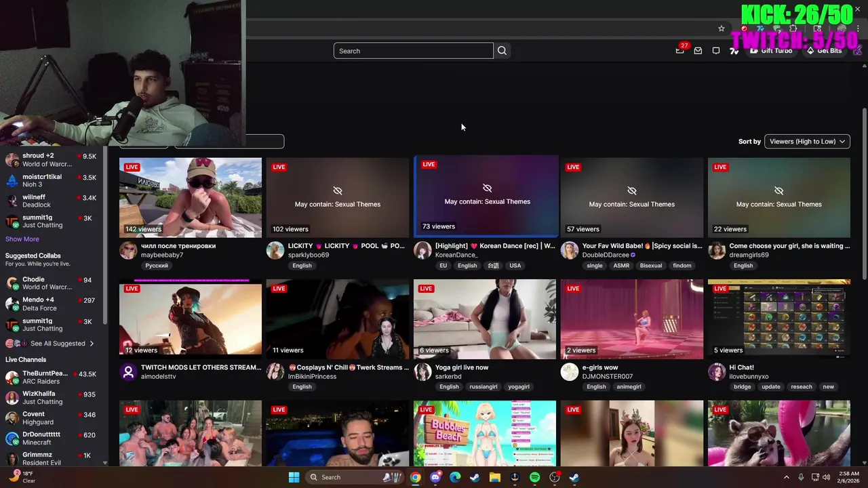Open Microsoft Edge from the taskbar

coord(455,477)
